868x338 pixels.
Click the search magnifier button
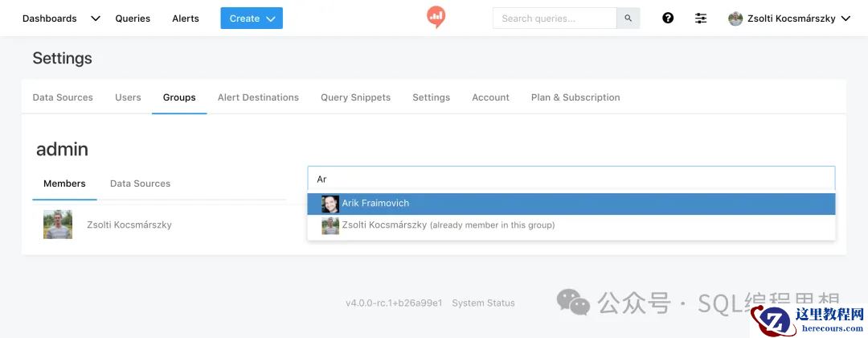click(x=628, y=19)
